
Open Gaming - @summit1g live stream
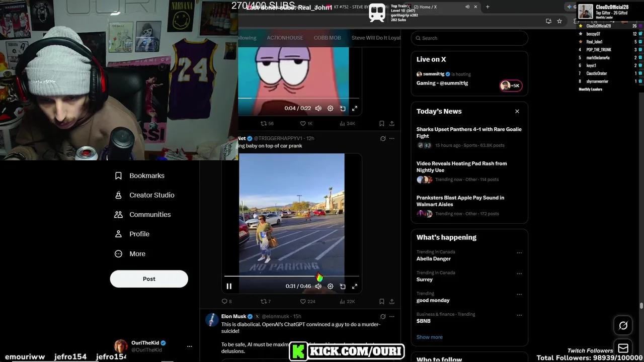(442, 83)
